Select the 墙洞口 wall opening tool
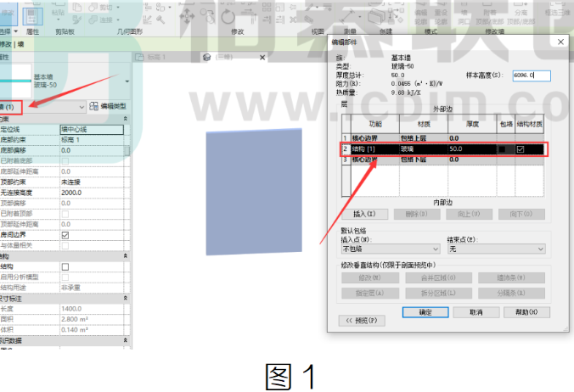The width and height of the screenshot is (574, 392). click(x=464, y=14)
